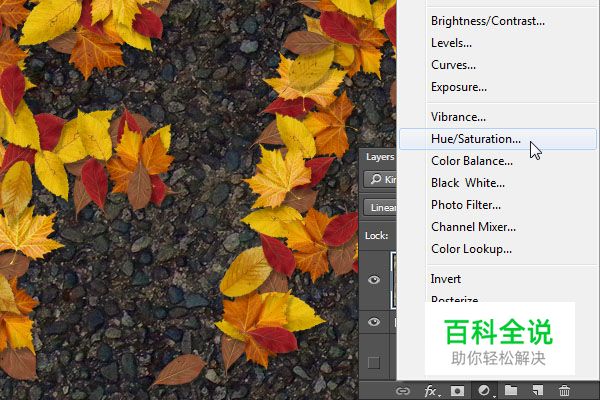Image resolution: width=600 pixels, height=400 pixels.
Task: Add a layer mask
Action: [457, 391]
